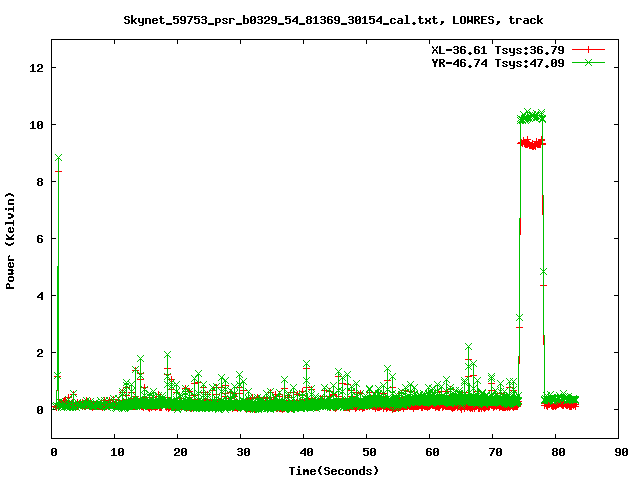Click the y-axis tick label 10

tap(36, 125)
